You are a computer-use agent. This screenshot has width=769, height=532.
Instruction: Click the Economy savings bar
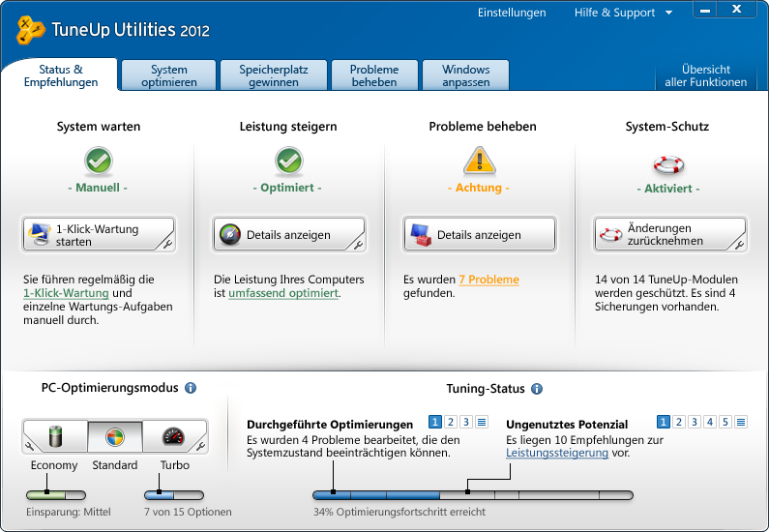[56, 495]
